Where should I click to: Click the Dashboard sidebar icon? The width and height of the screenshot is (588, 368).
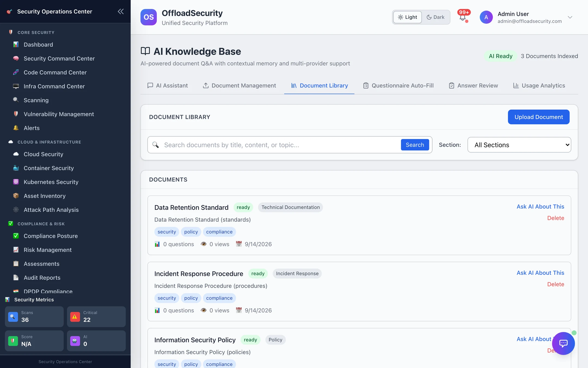16,44
